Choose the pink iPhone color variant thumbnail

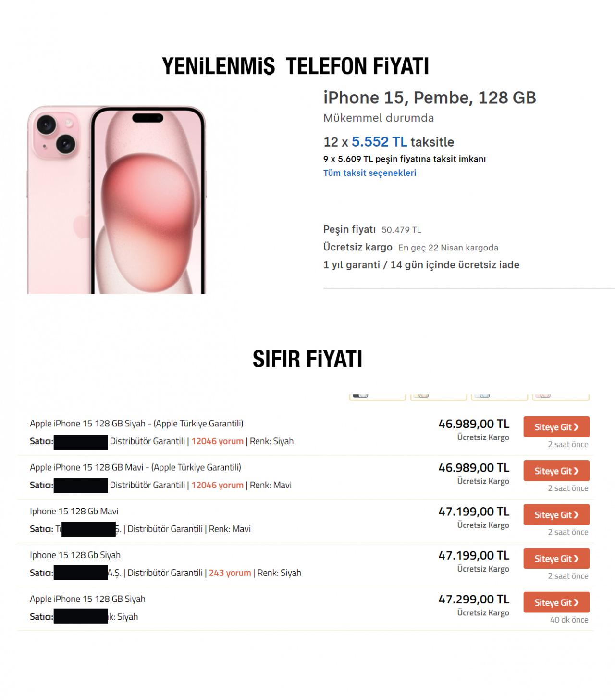[560, 396]
